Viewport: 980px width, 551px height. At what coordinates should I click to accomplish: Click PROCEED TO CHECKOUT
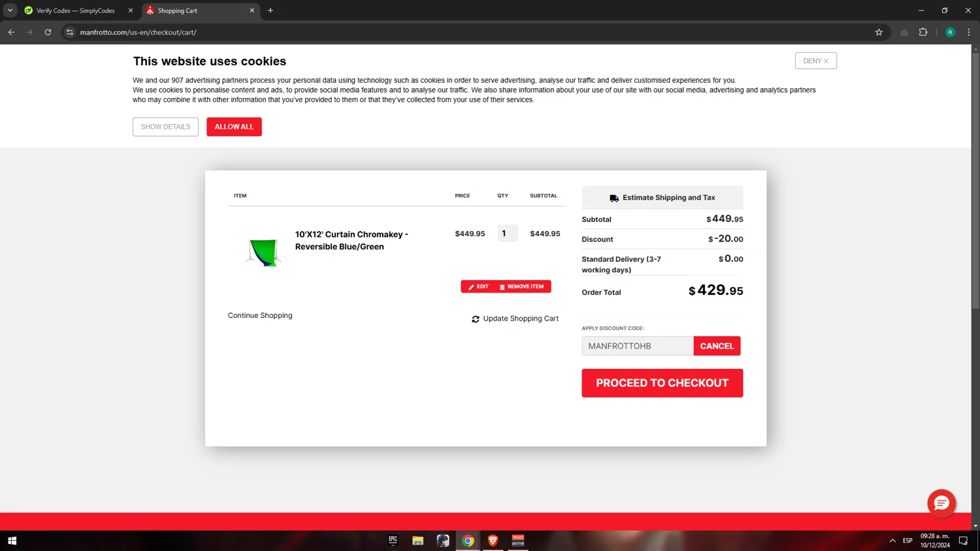click(662, 383)
